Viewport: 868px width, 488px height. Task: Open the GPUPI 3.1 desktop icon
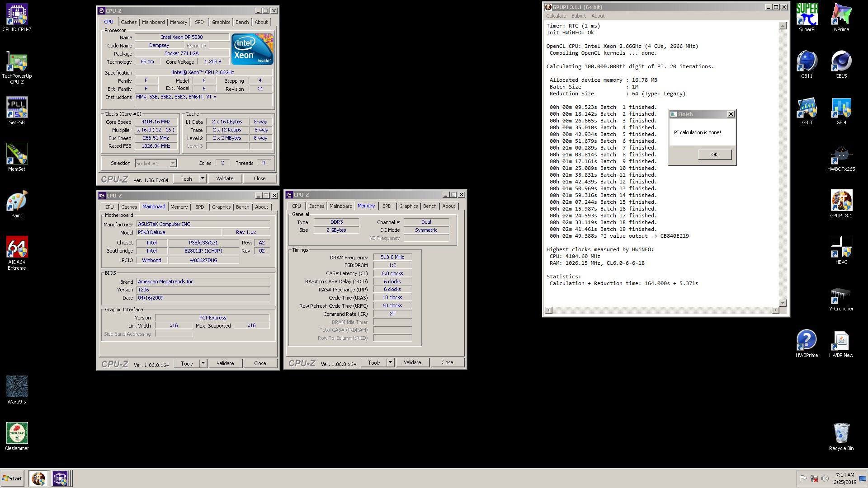[841, 204]
